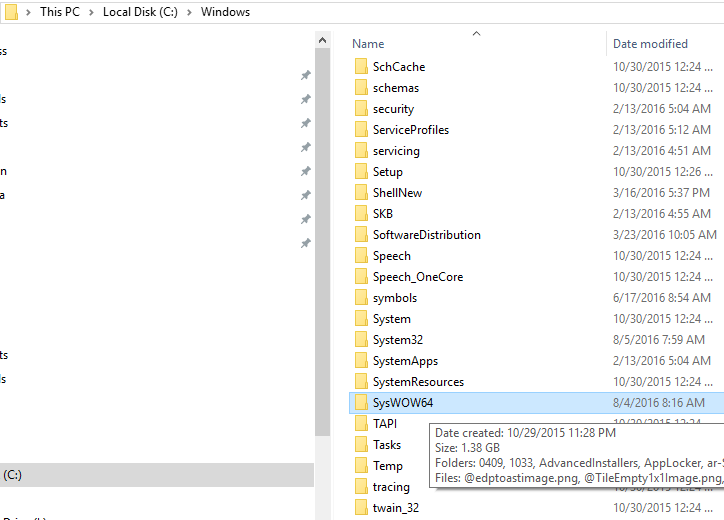Select the Tasks folder name
Viewport: 724px width, 520px height.
pyautogui.click(x=387, y=445)
